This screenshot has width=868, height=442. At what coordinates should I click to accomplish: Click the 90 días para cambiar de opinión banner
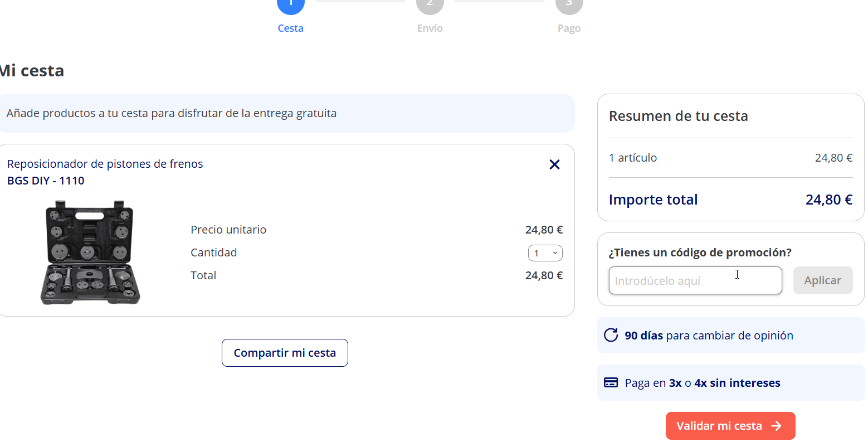[730, 336]
